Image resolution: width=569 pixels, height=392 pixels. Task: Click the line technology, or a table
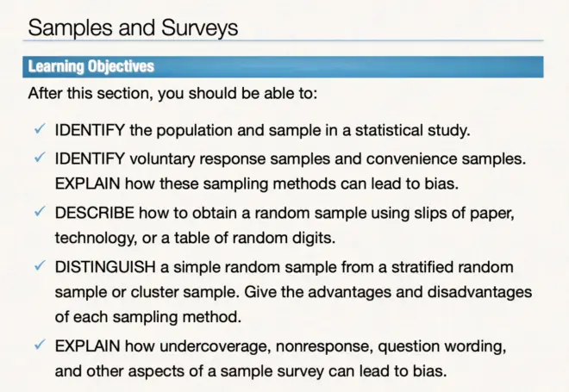(195, 239)
